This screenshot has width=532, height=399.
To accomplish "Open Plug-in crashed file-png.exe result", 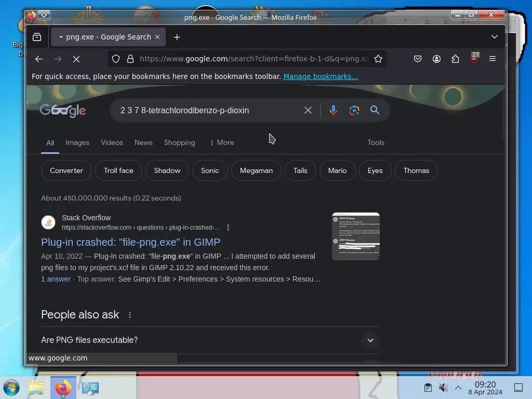I will (x=130, y=242).
